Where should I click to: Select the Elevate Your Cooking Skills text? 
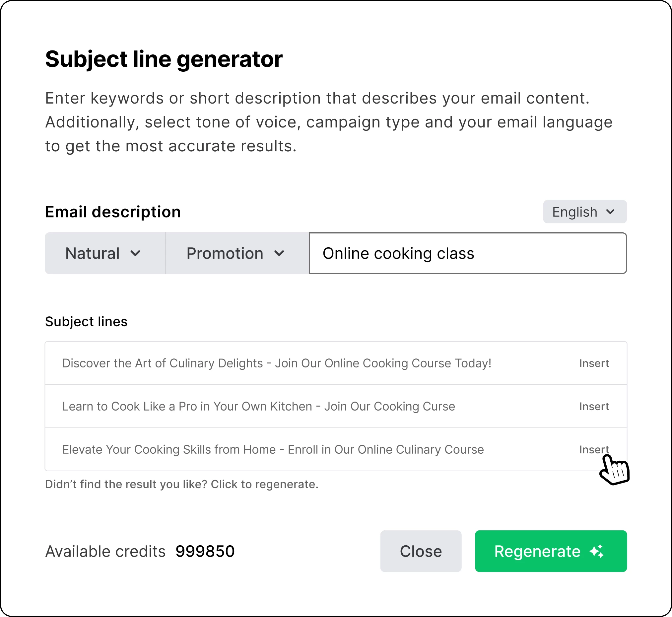point(273,449)
